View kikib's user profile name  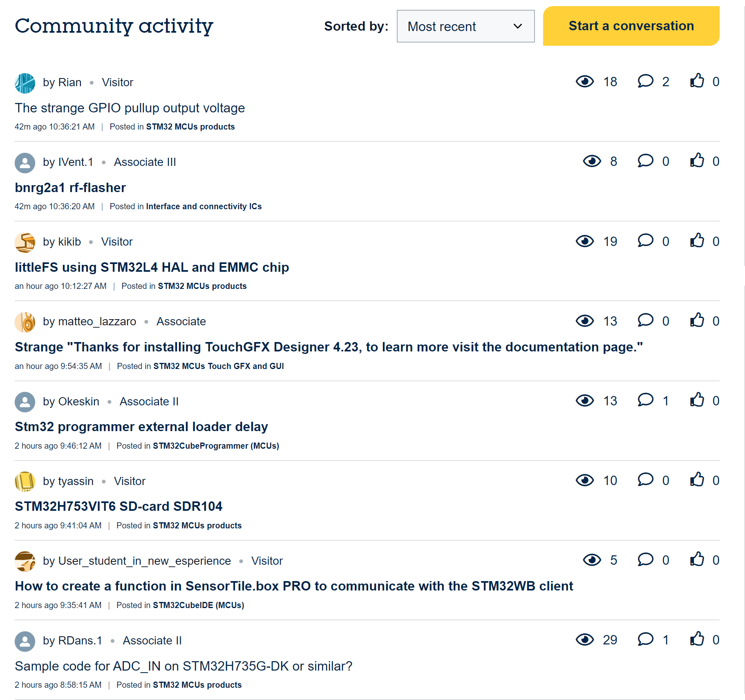[69, 242]
